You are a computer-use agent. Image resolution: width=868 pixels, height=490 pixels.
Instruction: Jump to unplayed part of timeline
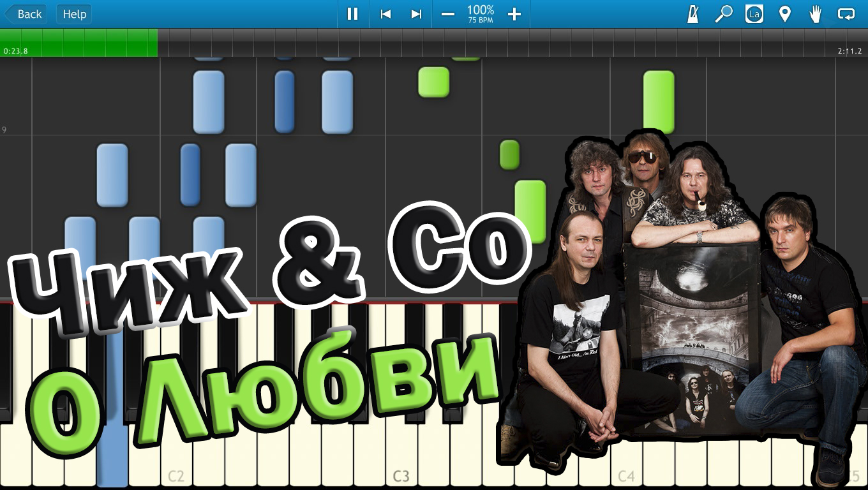pyautogui.click(x=513, y=43)
